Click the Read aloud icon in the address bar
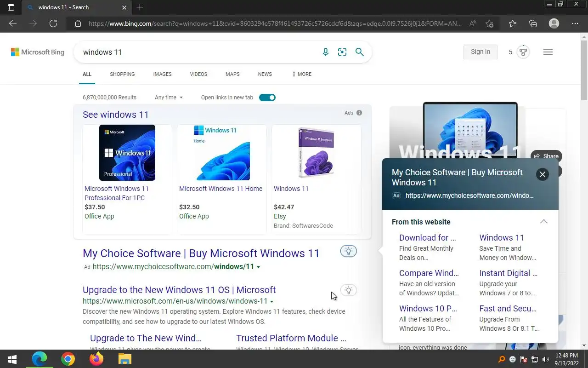This screenshot has width=588, height=368. point(473,23)
